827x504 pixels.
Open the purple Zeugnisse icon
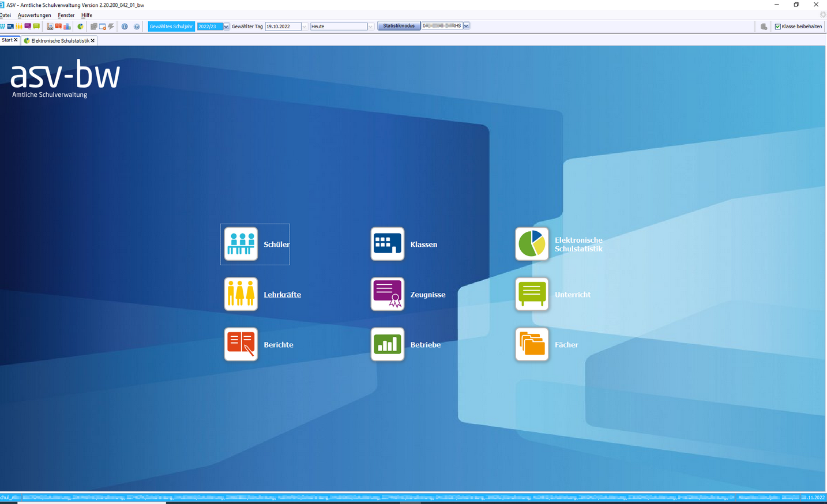pyautogui.click(x=387, y=294)
